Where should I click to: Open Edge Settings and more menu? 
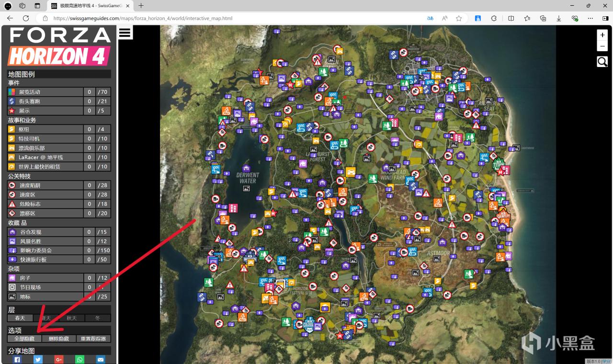pos(591,18)
